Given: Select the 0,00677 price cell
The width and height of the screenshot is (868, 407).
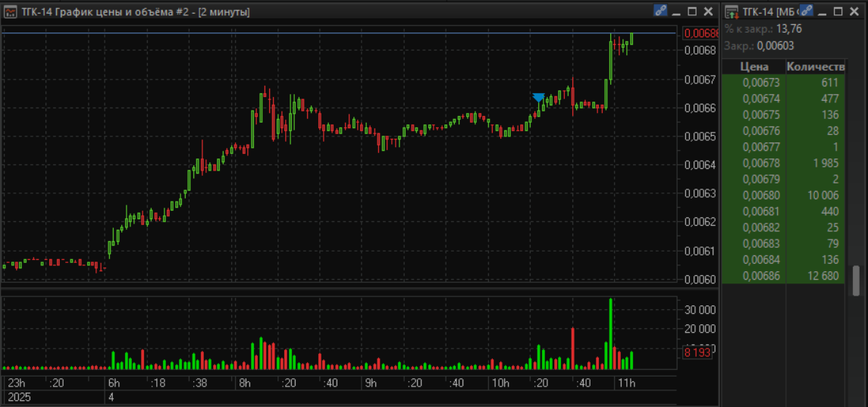Looking at the screenshot, I should tap(754, 147).
